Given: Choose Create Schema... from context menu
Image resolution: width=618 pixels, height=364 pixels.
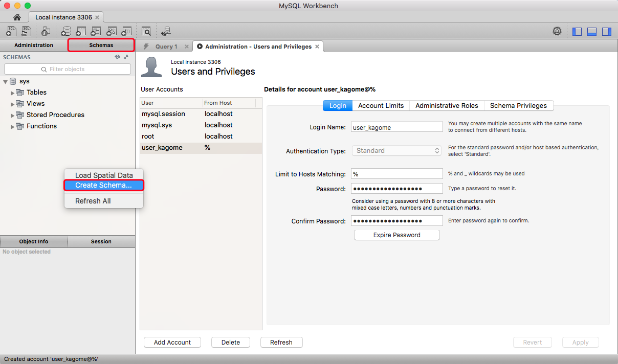Looking at the screenshot, I should (x=104, y=185).
